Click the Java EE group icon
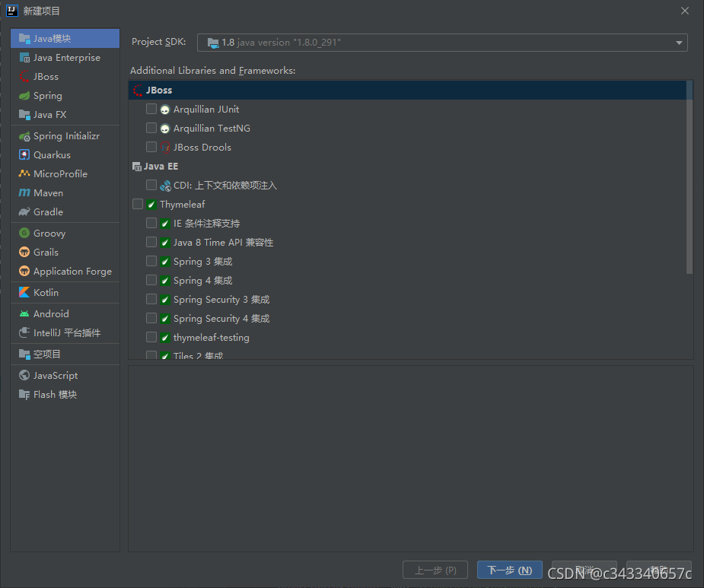 (x=137, y=167)
